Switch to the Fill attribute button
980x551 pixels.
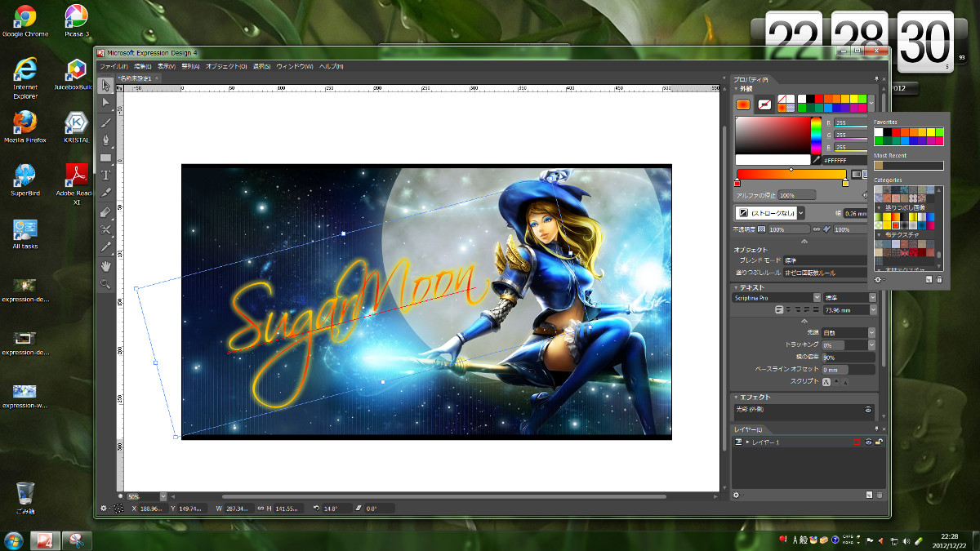742,104
